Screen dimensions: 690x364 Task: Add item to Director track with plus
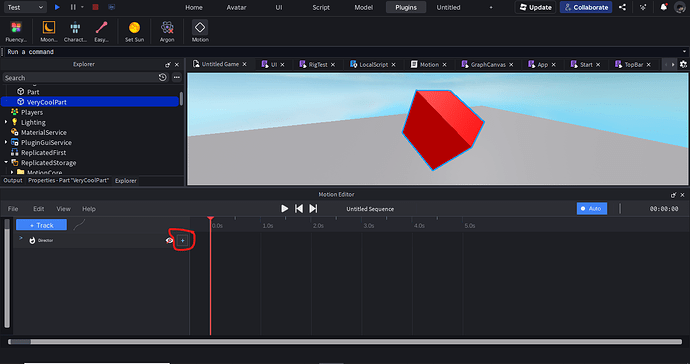[x=183, y=240]
